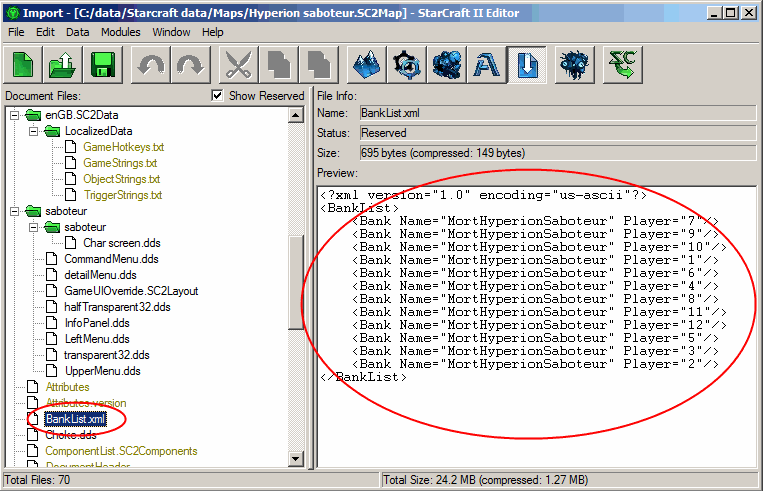The height and width of the screenshot is (491, 763).
Task: Click the file icon beside Attributes
Action: pos(33,387)
